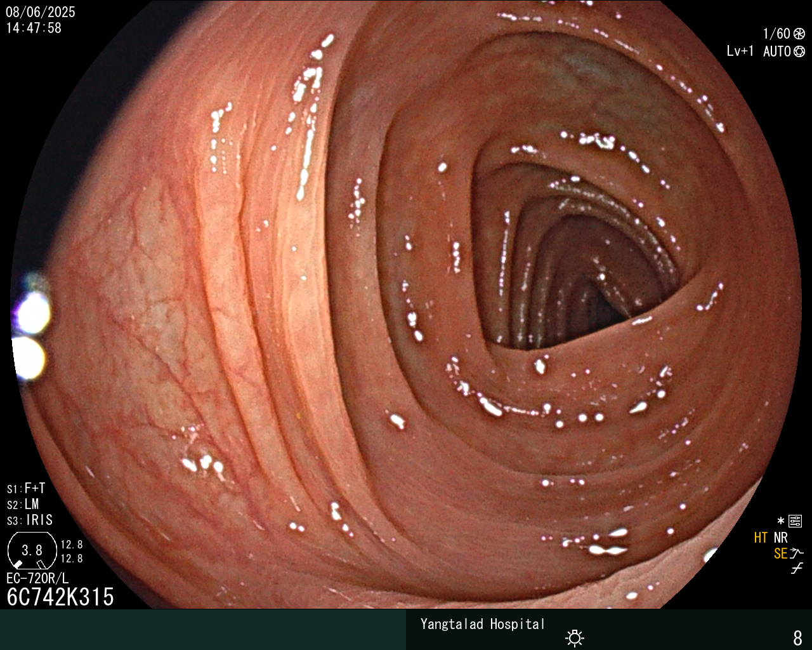Click the curve icon next to SE
This screenshot has height=650, width=812.
pos(797,554)
